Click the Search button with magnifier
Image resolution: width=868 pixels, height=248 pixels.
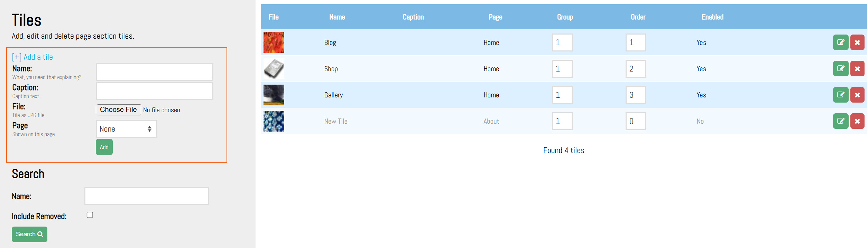[29, 234]
